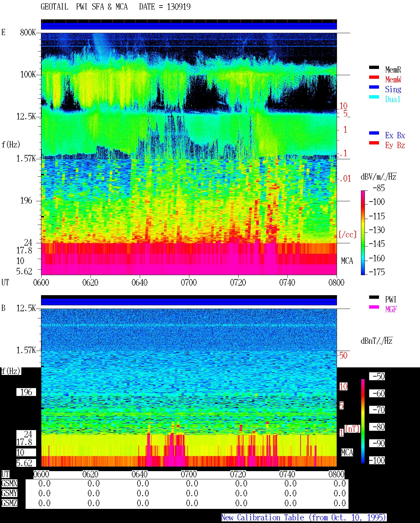Click the black MemR legend swatch

[x=374, y=68]
